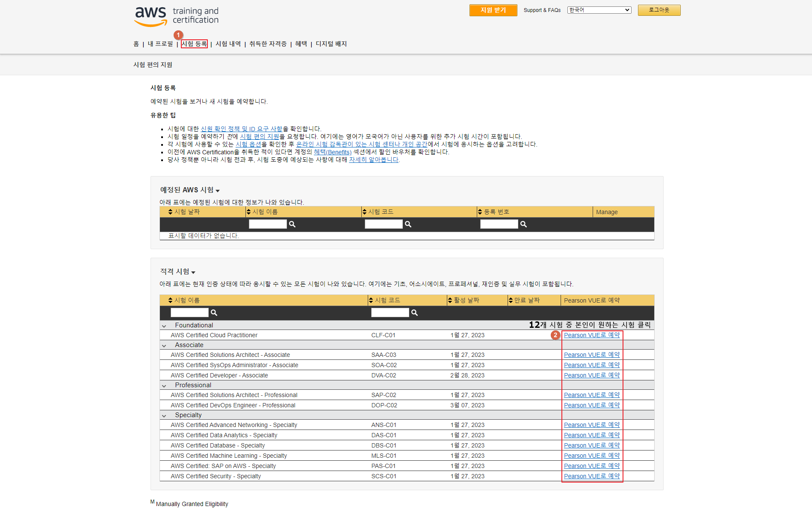The image size is (812, 524).
Task: Open 내 프로필 menu item
Action: point(160,44)
